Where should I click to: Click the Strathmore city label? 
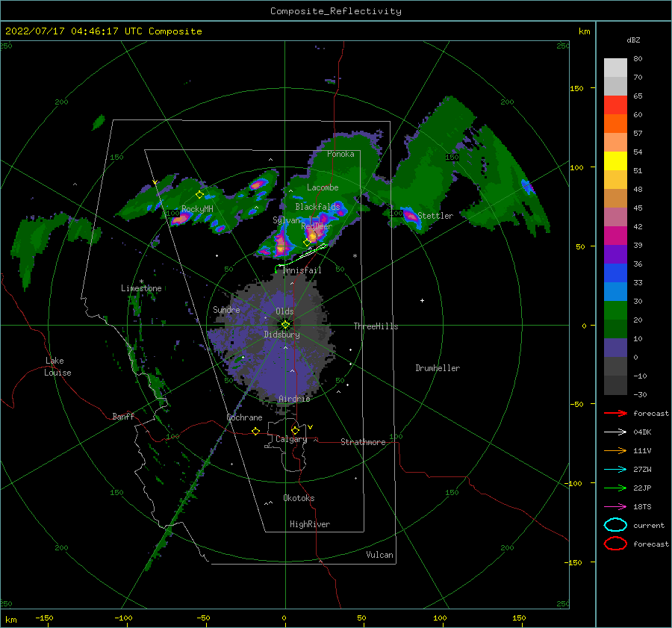(x=363, y=442)
